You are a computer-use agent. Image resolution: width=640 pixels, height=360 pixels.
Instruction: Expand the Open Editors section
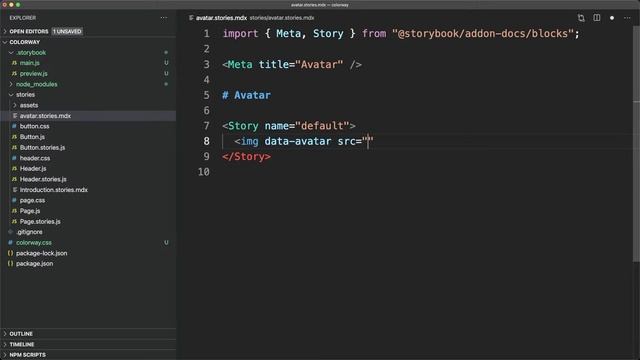[x=5, y=31]
